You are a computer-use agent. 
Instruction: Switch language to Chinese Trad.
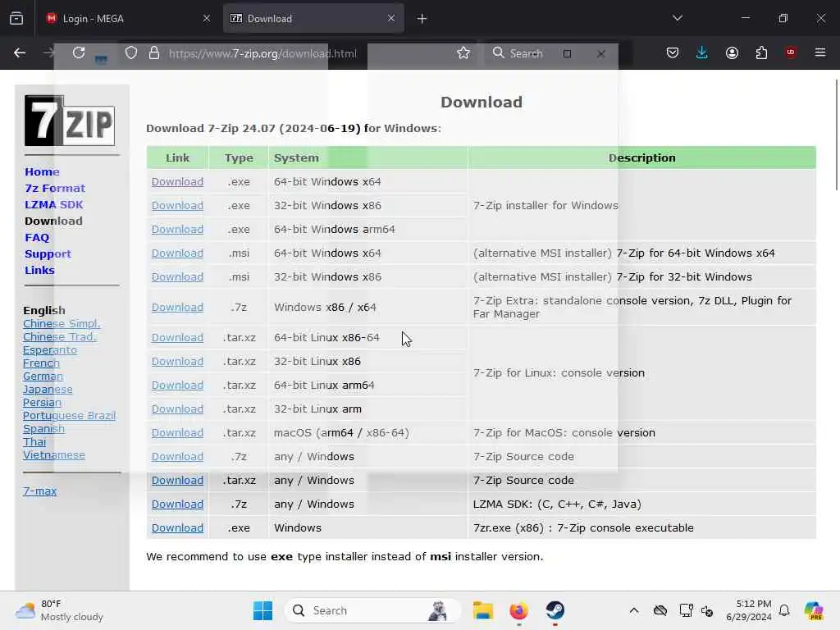(x=59, y=337)
